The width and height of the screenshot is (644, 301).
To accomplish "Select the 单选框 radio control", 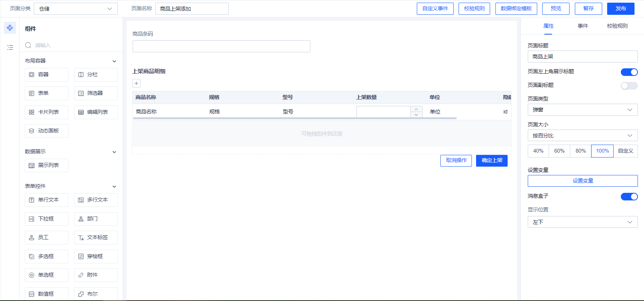I will tap(46, 275).
